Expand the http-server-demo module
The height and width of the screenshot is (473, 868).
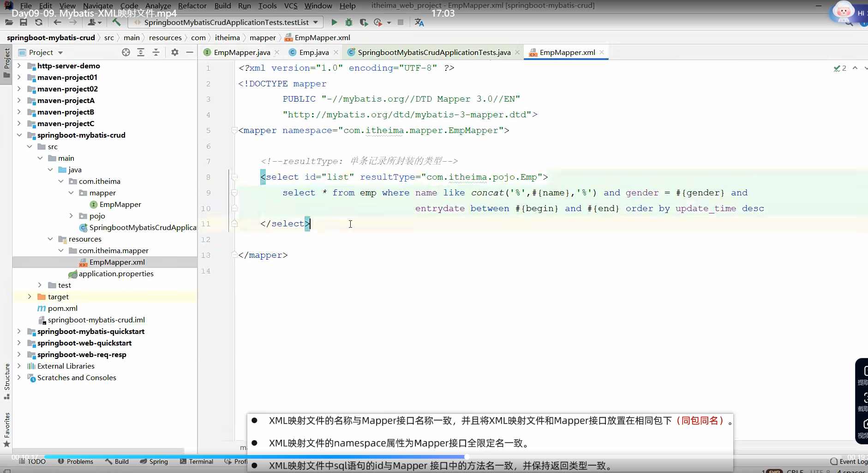[x=19, y=66]
